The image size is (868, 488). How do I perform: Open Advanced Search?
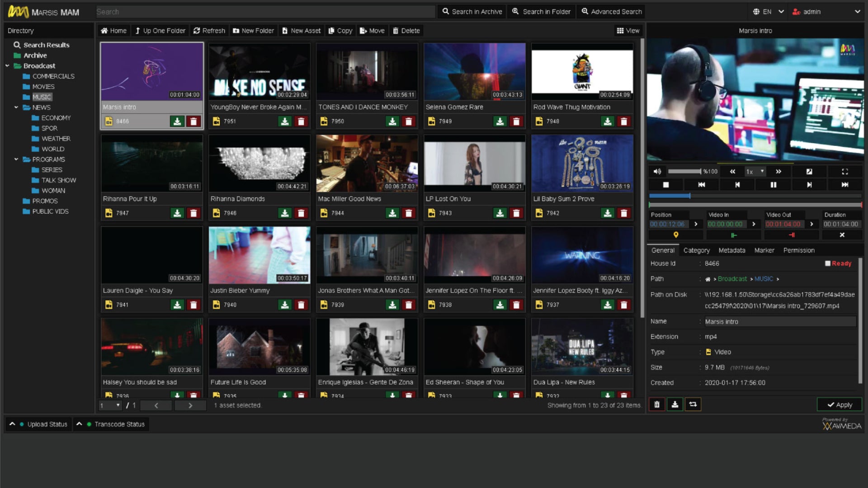click(x=611, y=11)
